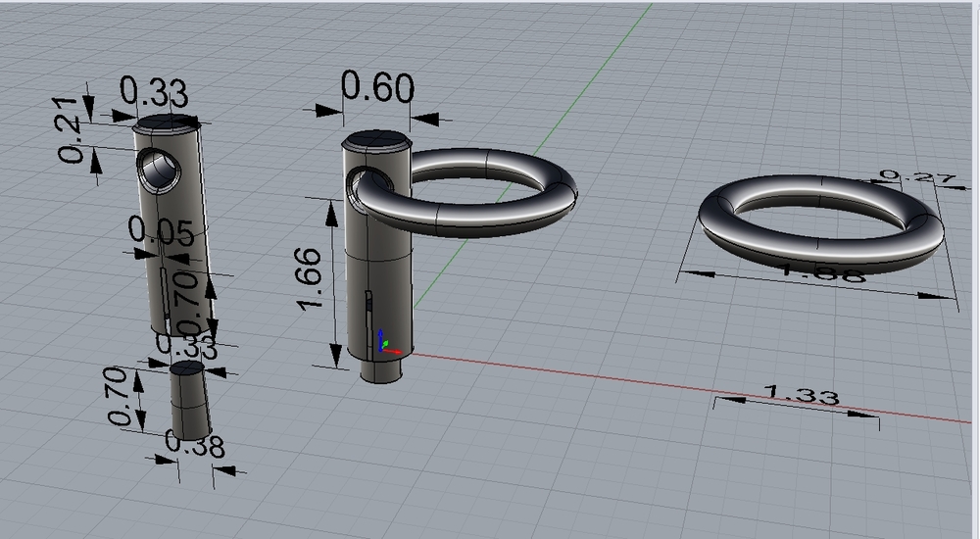The image size is (980, 539).
Task: Select the small tapered plug object
Action: 190,402
